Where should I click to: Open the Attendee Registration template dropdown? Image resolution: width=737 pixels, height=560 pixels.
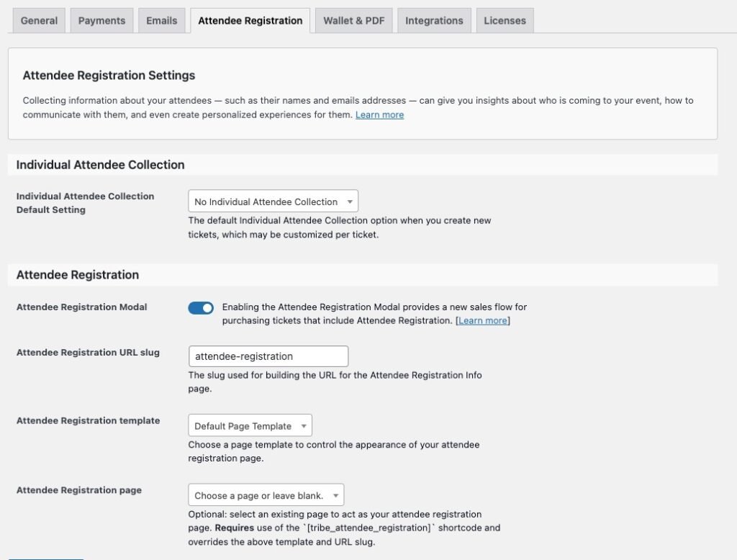(x=249, y=425)
